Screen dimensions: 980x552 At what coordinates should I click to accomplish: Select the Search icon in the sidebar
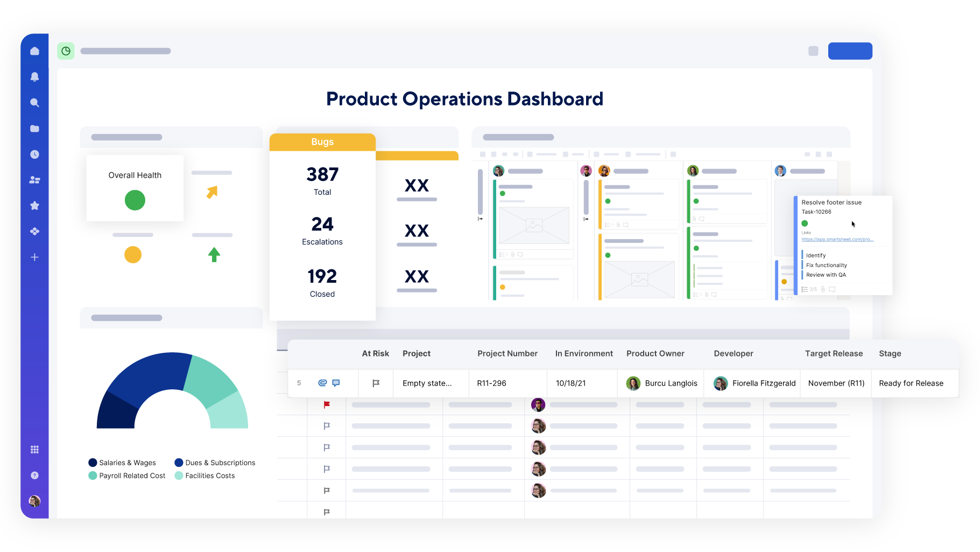click(34, 102)
